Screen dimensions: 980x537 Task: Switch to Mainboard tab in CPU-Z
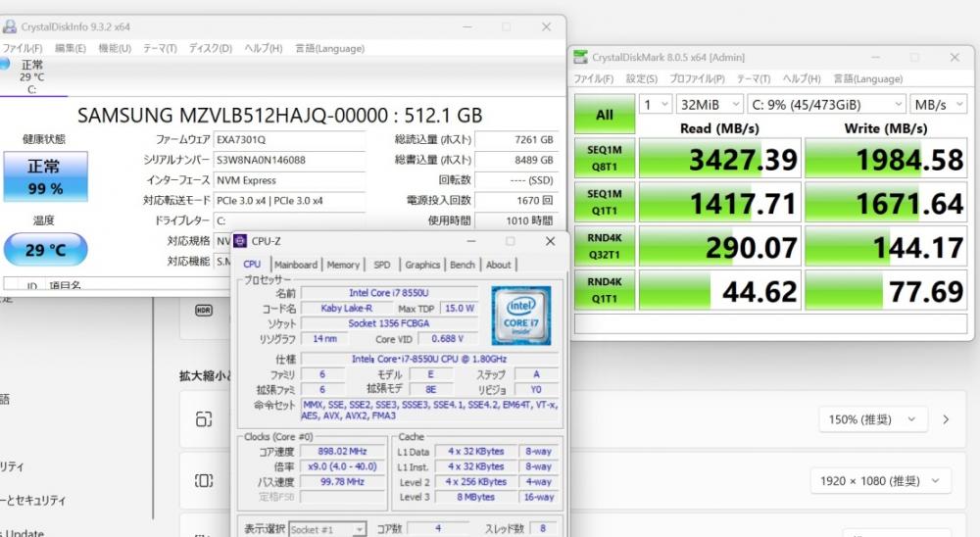point(296,265)
